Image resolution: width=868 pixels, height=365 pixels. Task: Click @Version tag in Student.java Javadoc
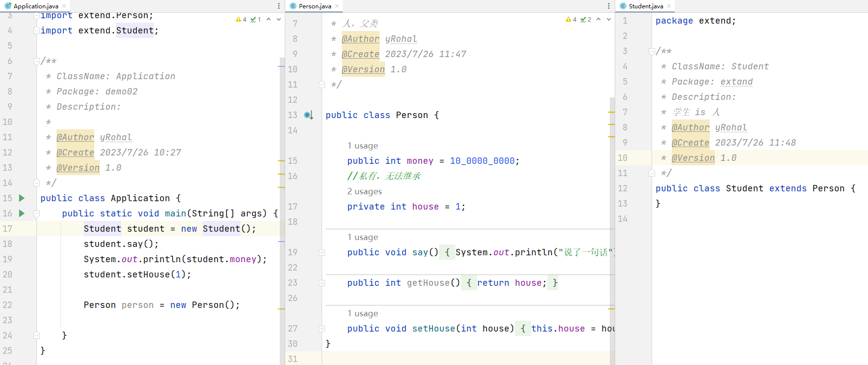click(693, 158)
